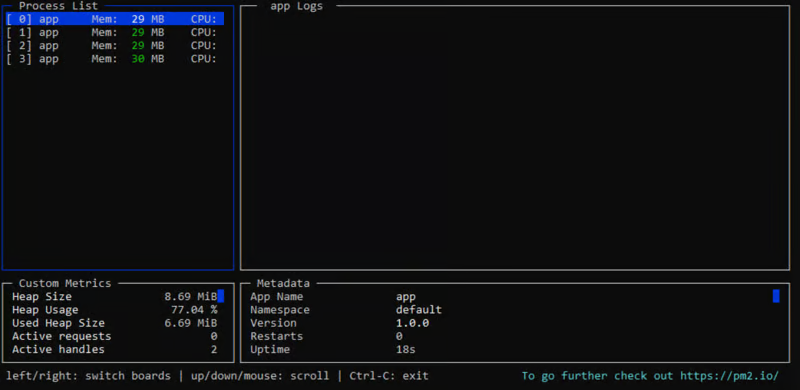Screen dimensions: 800x390
Task: Click the Heap Size value 8.69 MiB
Action: click(190, 297)
